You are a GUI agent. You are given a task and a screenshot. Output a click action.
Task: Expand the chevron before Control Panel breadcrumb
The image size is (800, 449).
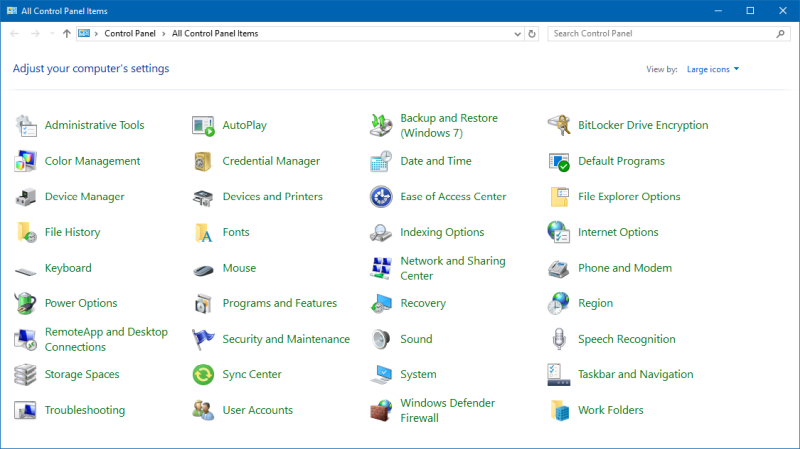point(96,34)
